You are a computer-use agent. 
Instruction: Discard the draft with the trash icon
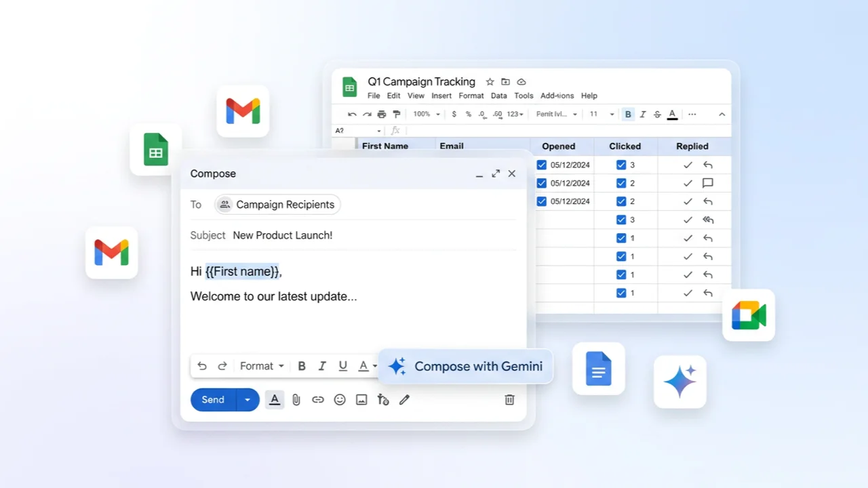click(510, 400)
